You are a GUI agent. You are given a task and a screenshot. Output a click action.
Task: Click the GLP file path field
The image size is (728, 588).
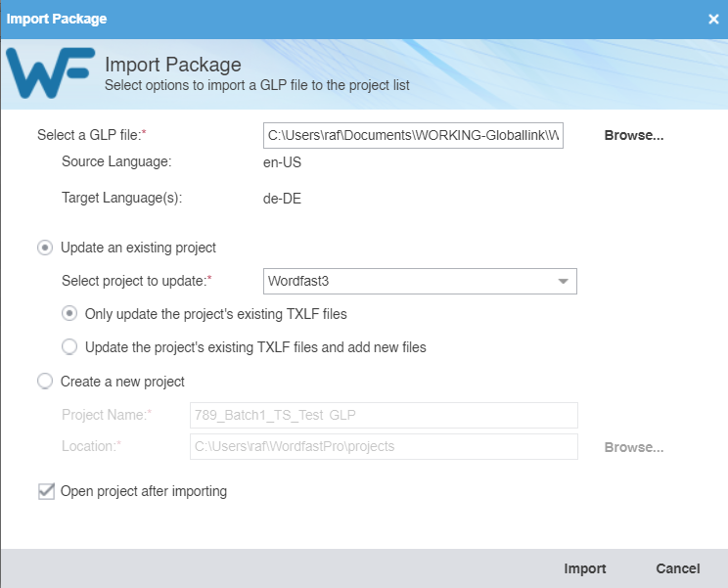click(413, 135)
